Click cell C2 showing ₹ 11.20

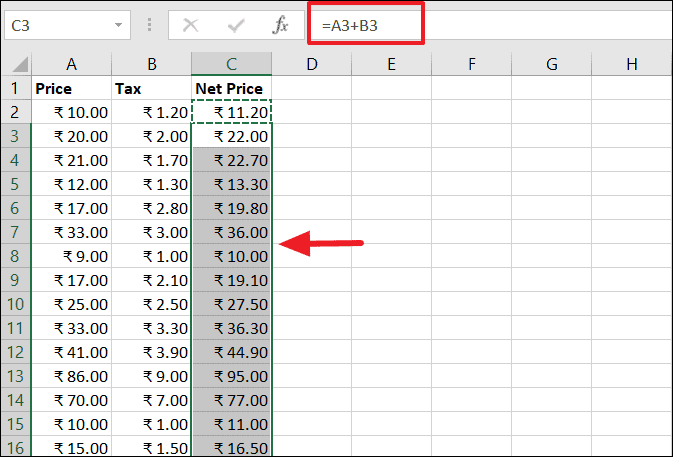pyautogui.click(x=231, y=112)
